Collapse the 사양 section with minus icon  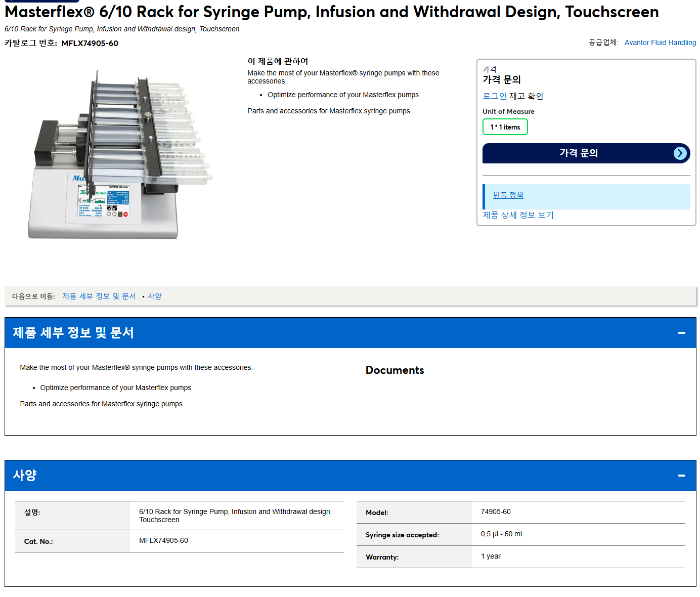tap(681, 476)
